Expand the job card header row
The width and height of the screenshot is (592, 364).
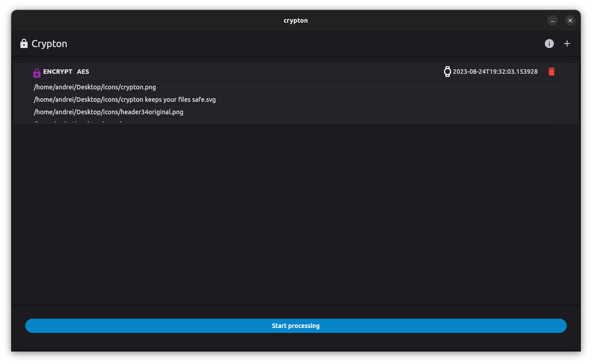pyautogui.click(x=267, y=72)
